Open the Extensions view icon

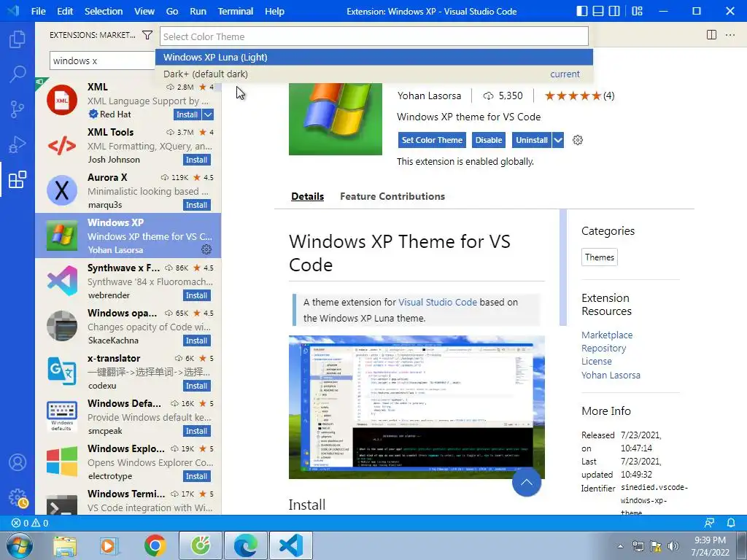(x=18, y=179)
